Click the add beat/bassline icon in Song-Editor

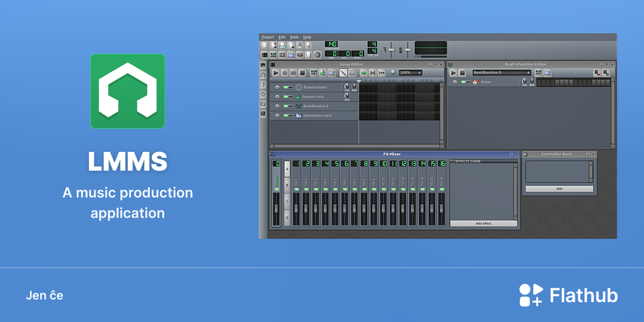click(314, 73)
